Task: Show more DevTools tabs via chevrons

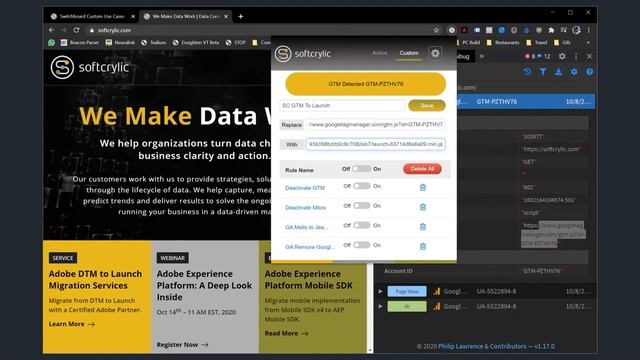Action: tap(482, 56)
